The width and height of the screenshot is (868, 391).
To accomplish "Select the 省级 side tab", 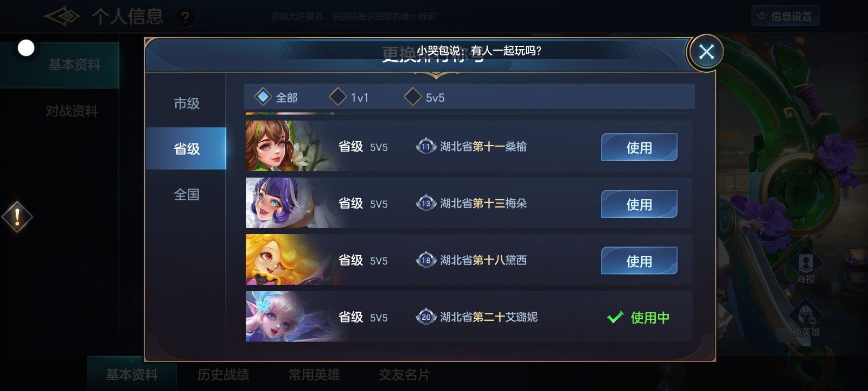I will pyautogui.click(x=186, y=148).
